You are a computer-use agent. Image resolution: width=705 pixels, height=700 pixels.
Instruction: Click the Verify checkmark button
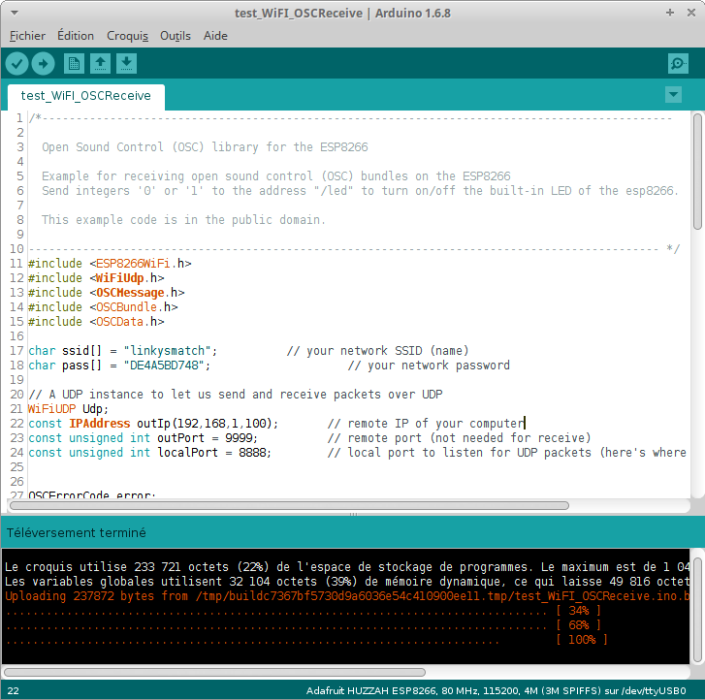(x=17, y=63)
